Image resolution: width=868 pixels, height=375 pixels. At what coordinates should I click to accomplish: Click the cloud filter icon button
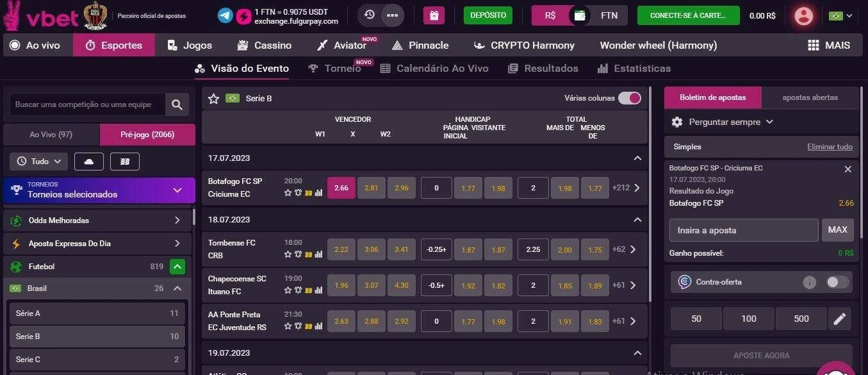point(89,162)
